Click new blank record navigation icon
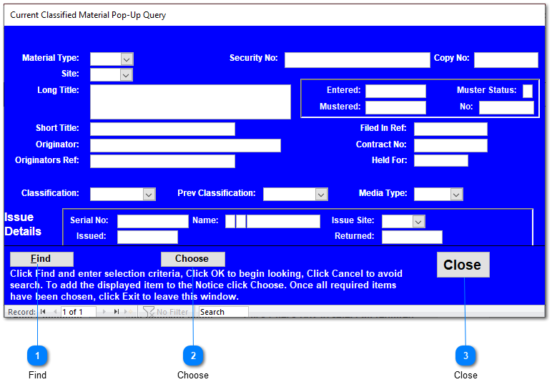Image resolution: width=552 pixels, height=392 pixels. pyautogui.click(x=129, y=312)
